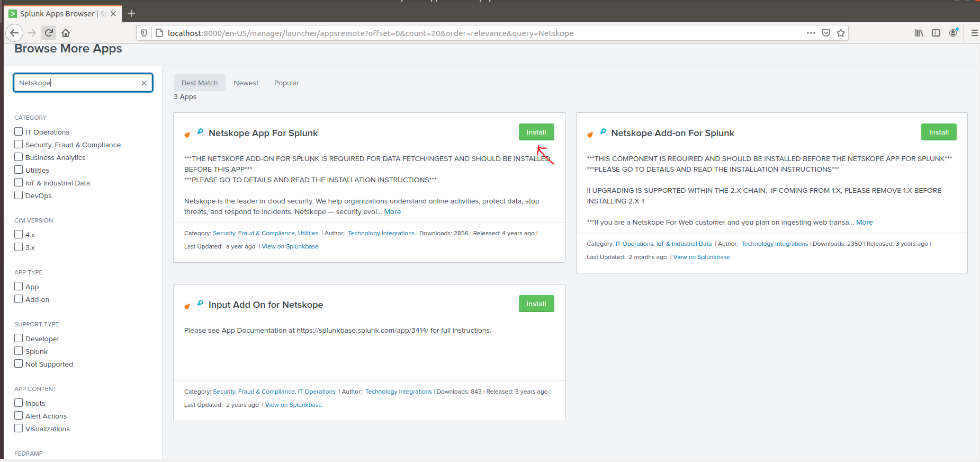Install Netskope App For Splunk
Screen dimensions: 980x462
[x=536, y=132]
